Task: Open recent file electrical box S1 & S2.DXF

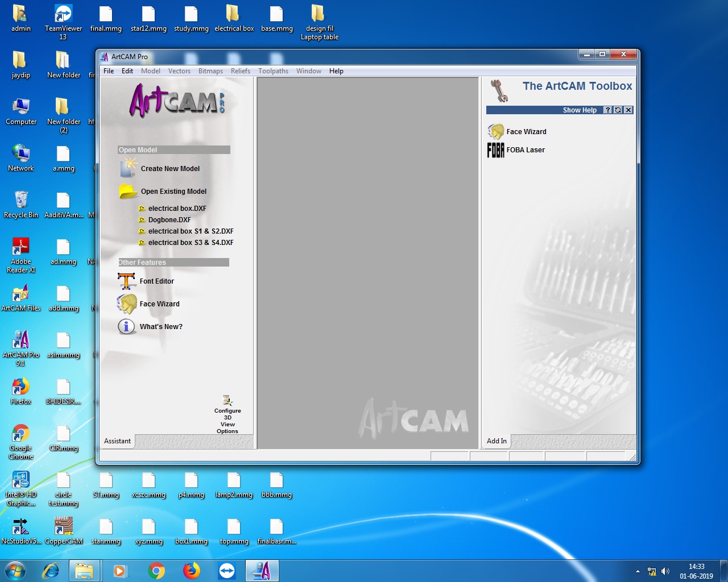Action: [191, 231]
